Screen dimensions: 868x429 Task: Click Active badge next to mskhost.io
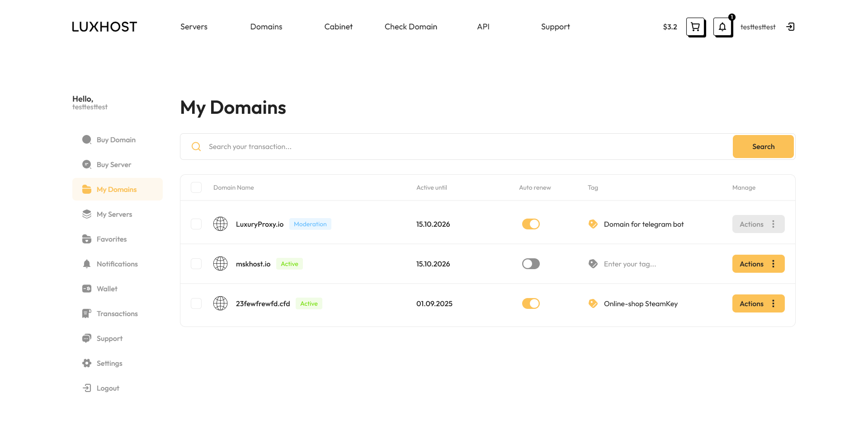(x=289, y=264)
